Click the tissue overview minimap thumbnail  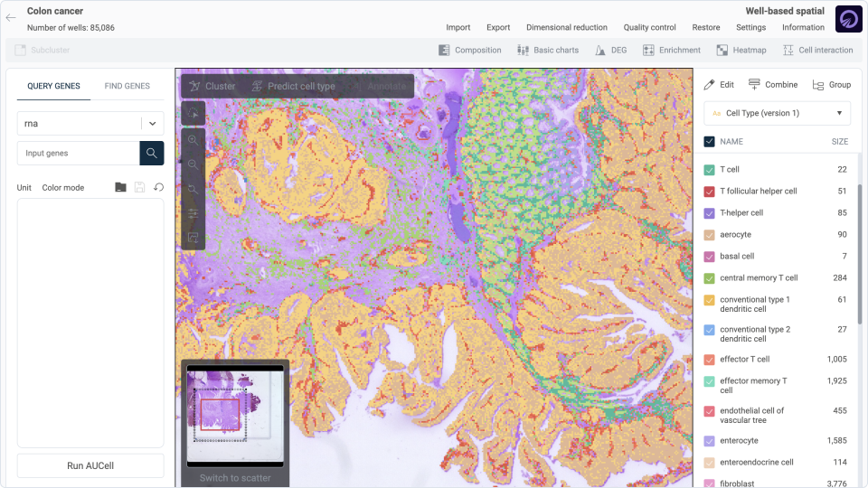coord(235,416)
